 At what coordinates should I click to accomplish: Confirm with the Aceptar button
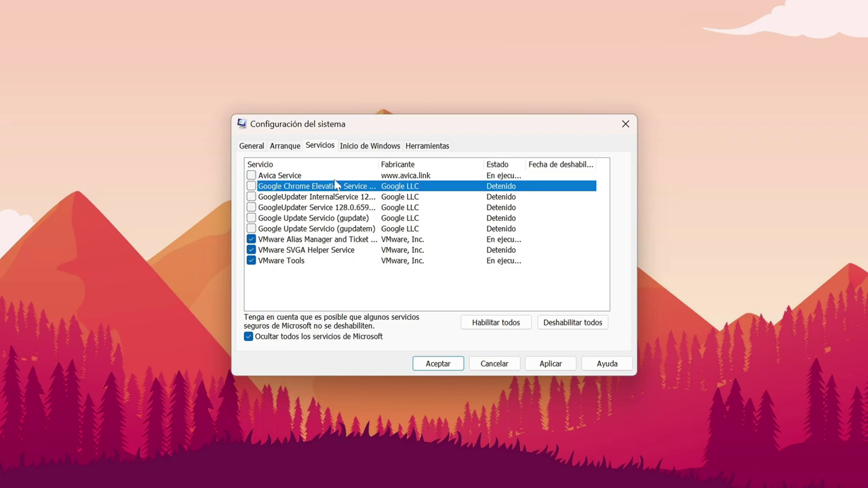point(438,364)
